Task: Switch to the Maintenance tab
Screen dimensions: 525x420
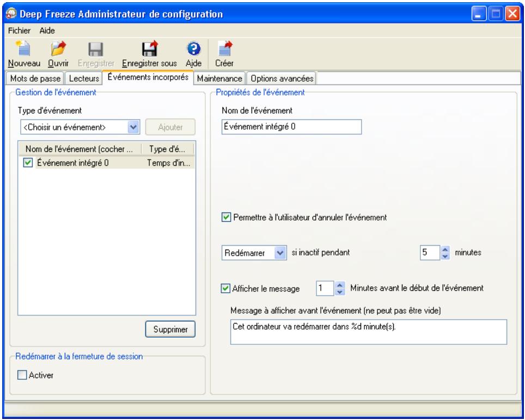Action: [219, 78]
